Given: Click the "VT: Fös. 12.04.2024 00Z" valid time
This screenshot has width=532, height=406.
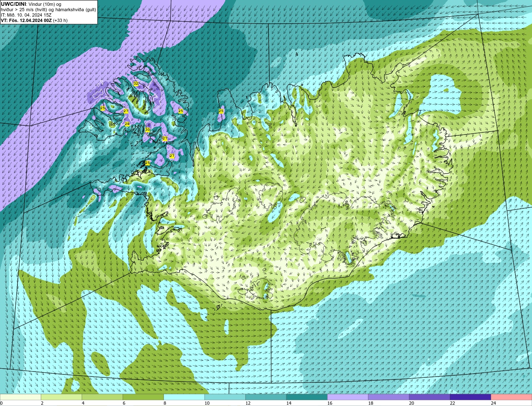Looking at the screenshot, I should (26, 20).
